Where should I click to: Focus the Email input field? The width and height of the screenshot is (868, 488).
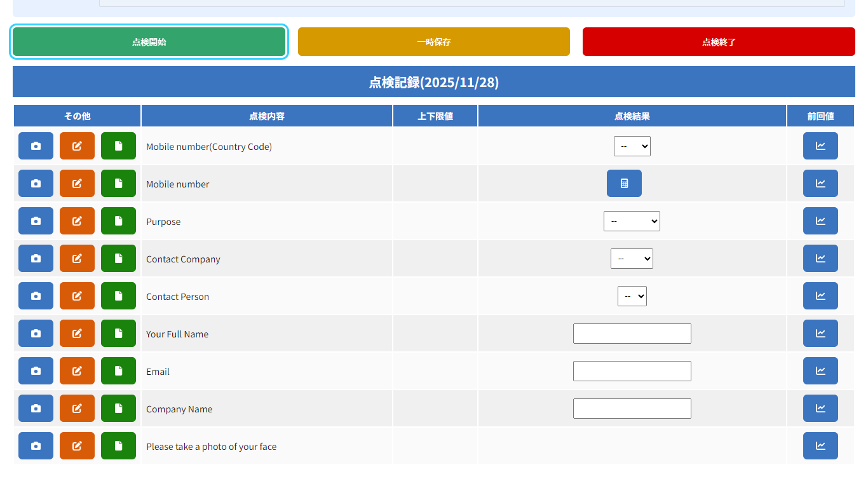(632, 371)
